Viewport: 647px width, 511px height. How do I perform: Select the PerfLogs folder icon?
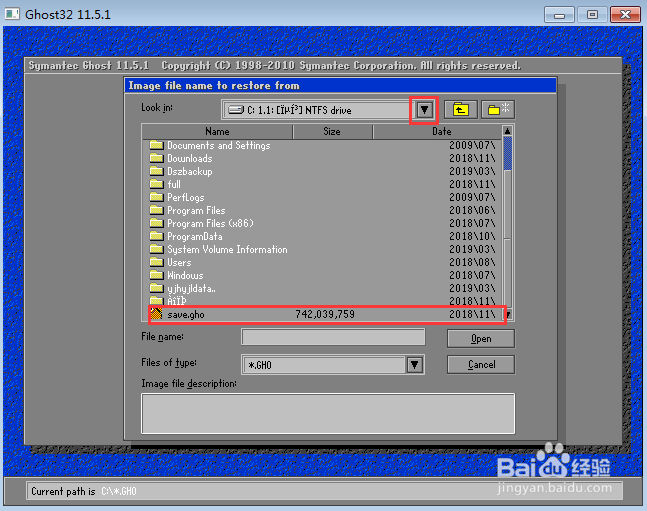[156, 197]
